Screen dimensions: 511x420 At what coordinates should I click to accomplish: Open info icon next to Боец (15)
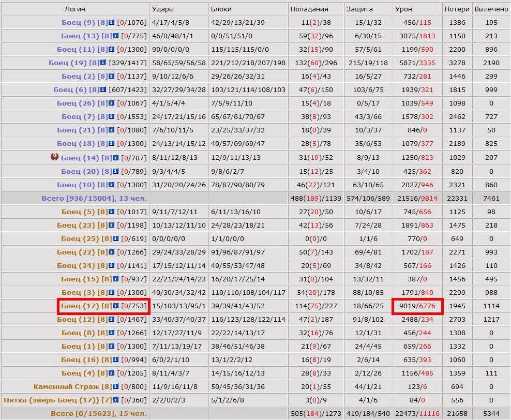116,279
